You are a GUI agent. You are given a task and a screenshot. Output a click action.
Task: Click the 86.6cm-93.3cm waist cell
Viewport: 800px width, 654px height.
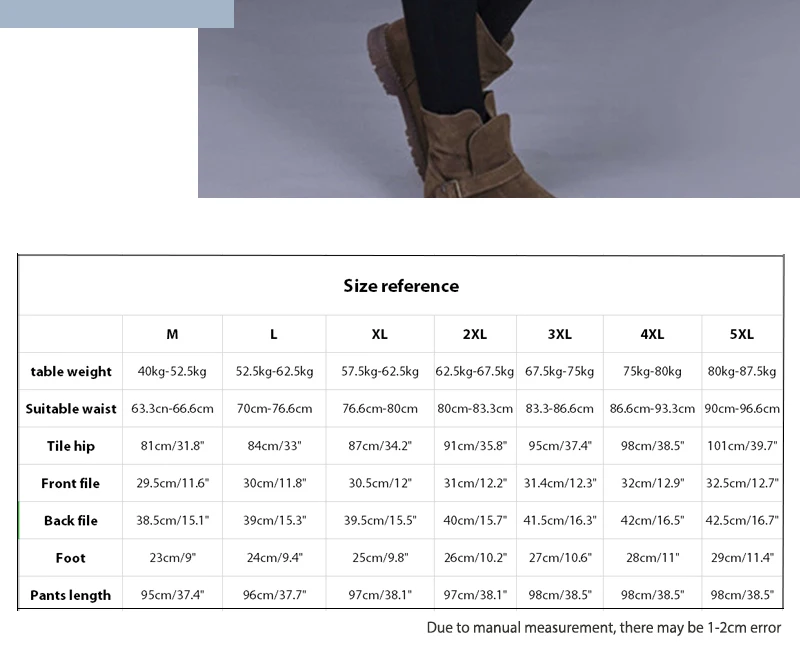[652, 409]
